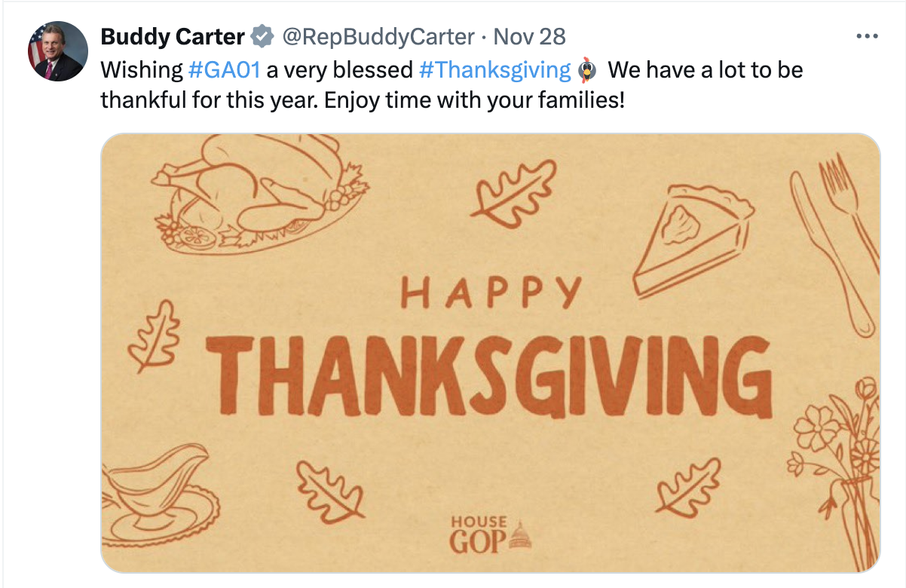
Task: Follow the #GA01 hashtag link
Action: 224,70
